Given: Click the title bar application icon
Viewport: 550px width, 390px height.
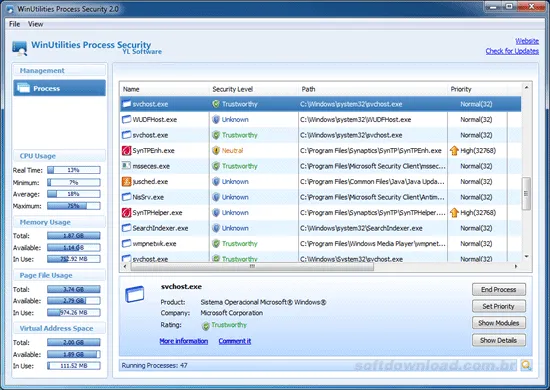Looking at the screenshot, I should 10,9.
